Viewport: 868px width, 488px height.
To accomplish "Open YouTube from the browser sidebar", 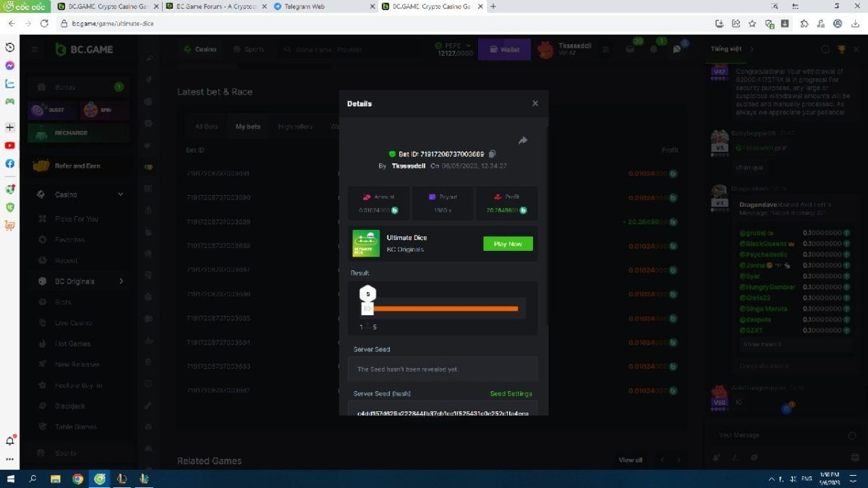I will pos(10,145).
